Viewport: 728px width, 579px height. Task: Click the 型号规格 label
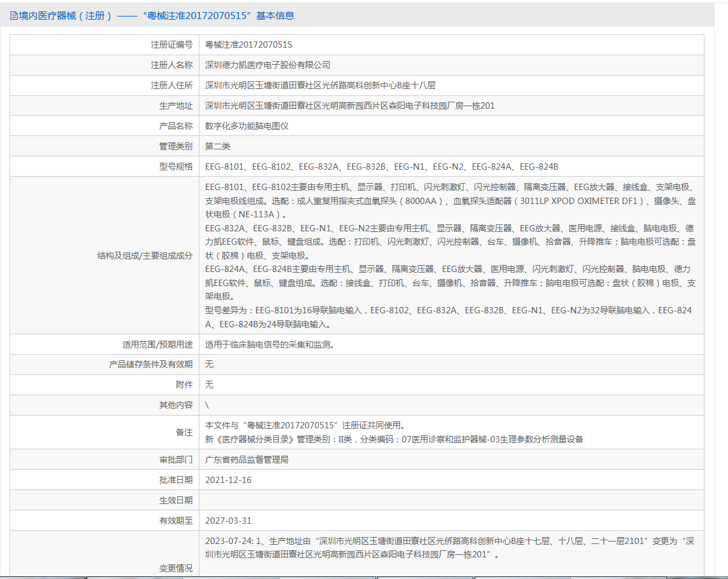[175, 167]
